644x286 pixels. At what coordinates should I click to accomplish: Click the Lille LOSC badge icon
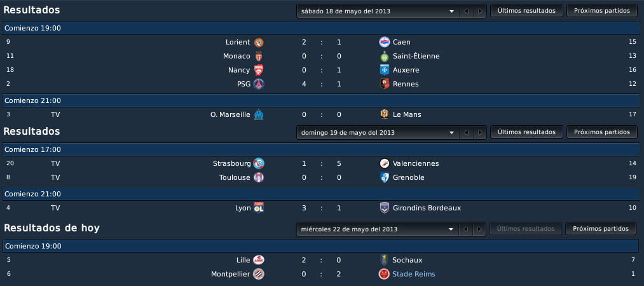259,260
